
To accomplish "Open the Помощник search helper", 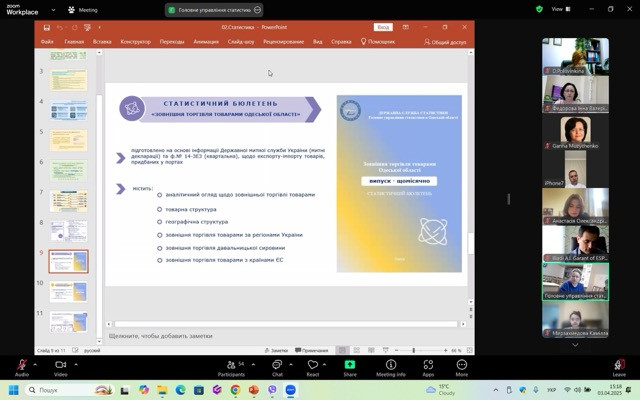I will pos(378,42).
